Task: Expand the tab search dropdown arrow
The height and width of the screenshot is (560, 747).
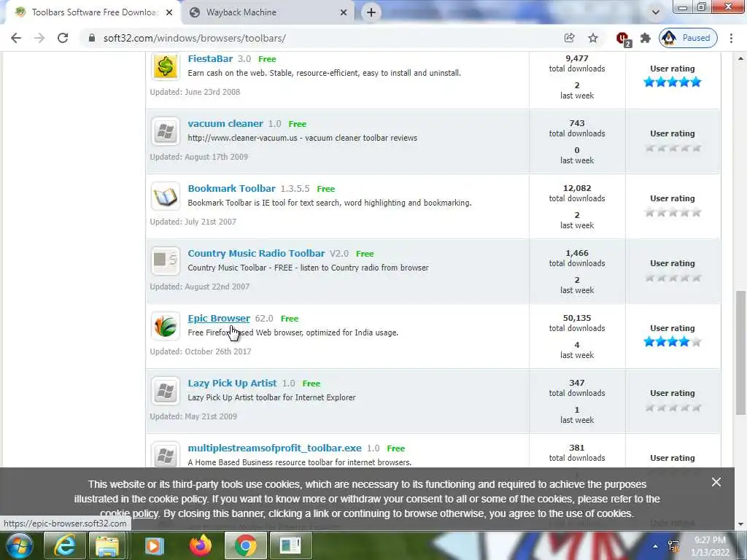Action: [x=656, y=12]
